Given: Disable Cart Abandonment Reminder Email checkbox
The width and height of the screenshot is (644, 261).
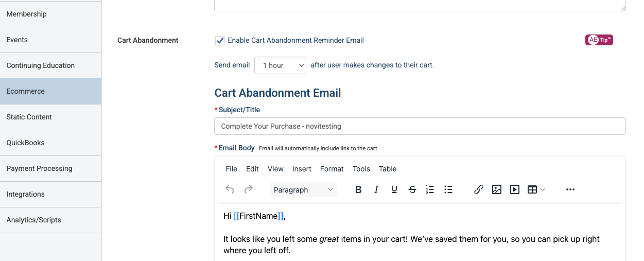Looking at the screenshot, I should (x=220, y=41).
